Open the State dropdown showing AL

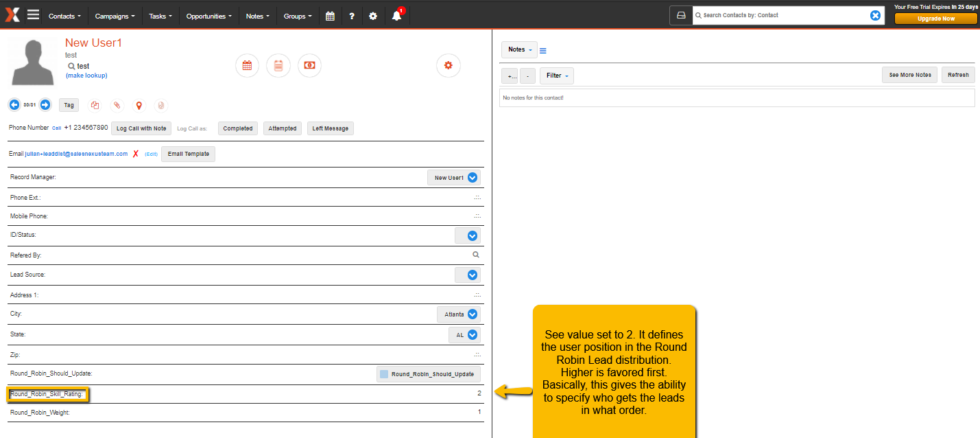point(472,335)
